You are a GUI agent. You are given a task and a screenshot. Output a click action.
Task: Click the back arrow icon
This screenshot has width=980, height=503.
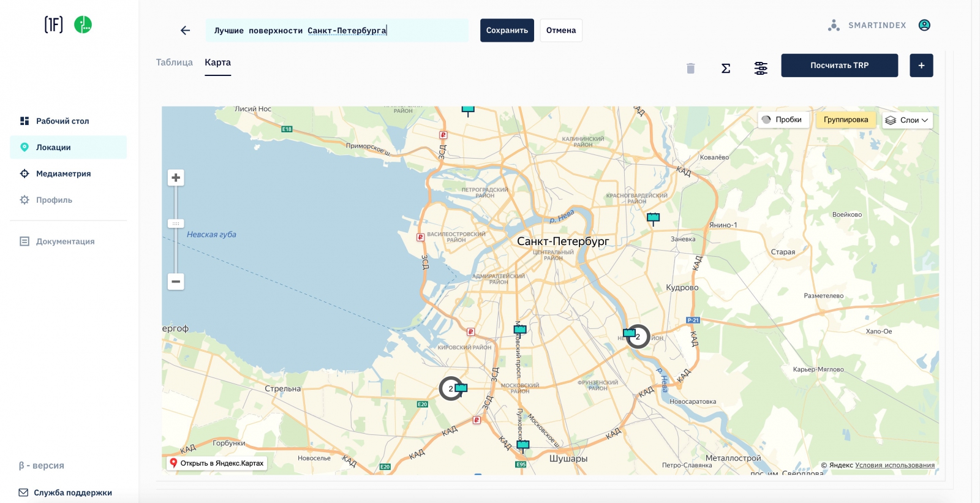pos(185,31)
